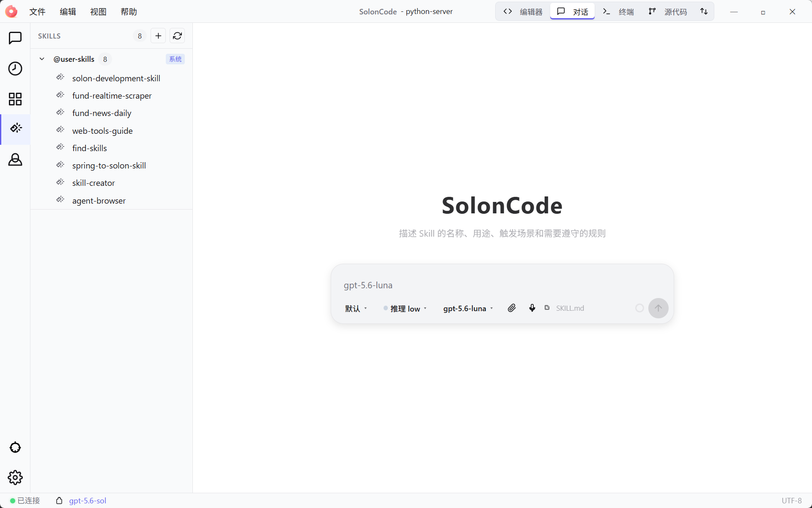The width and height of the screenshot is (812, 508).
Task: Open the 默认 mode dropdown
Action: click(x=356, y=309)
